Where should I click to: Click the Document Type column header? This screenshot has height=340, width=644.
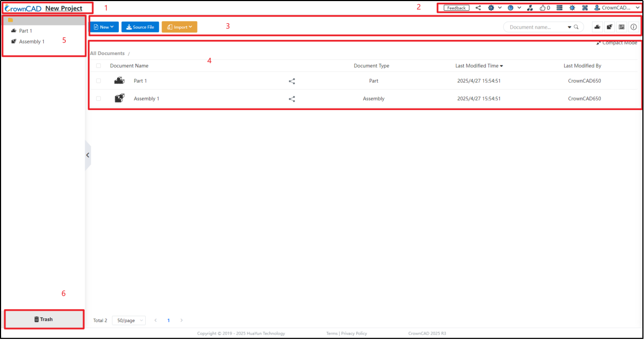(x=371, y=66)
